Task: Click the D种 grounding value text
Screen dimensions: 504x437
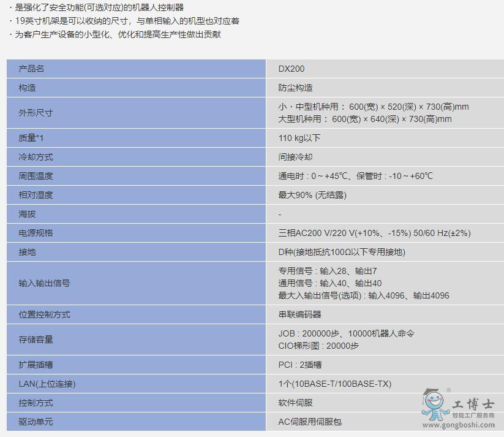Action: click(341, 252)
